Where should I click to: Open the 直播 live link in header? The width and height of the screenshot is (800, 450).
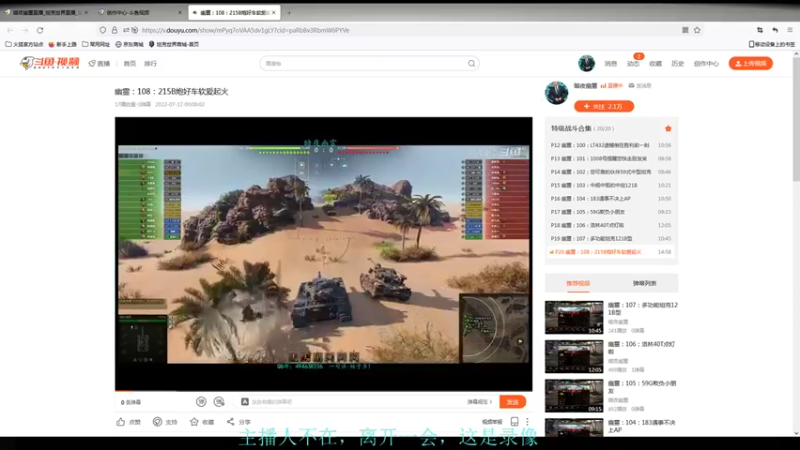click(99, 64)
